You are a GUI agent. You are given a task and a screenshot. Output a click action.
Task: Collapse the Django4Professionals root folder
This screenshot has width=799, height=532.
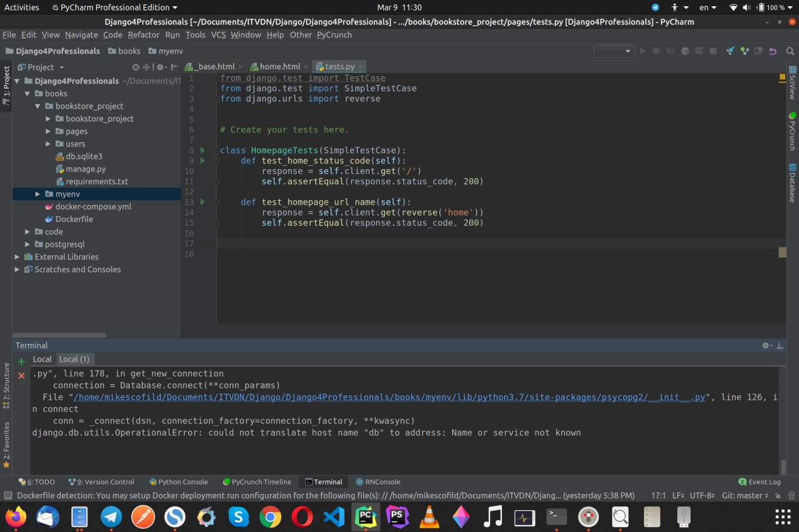[x=17, y=81]
